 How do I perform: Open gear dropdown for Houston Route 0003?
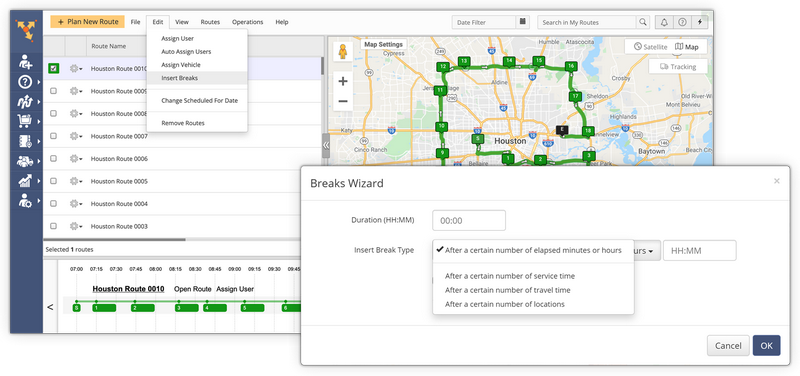pos(76,226)
